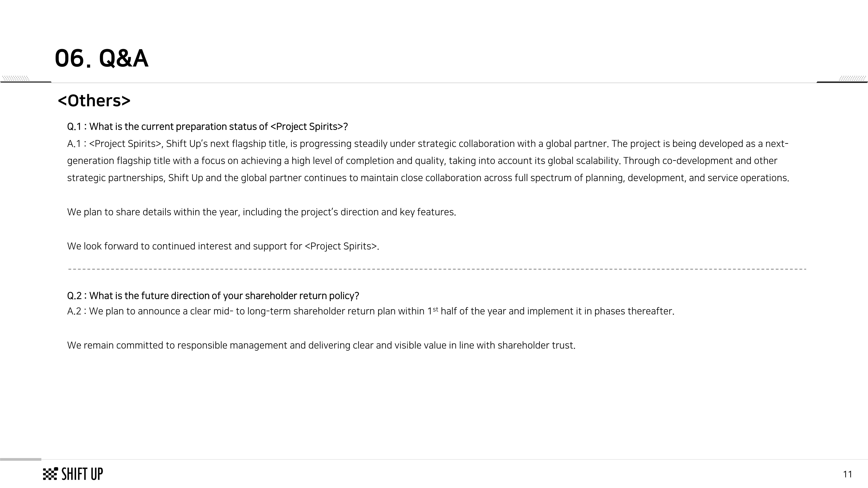Click the page number 11
The height and width of the screenshot is (488, 868).
(847, 474)
